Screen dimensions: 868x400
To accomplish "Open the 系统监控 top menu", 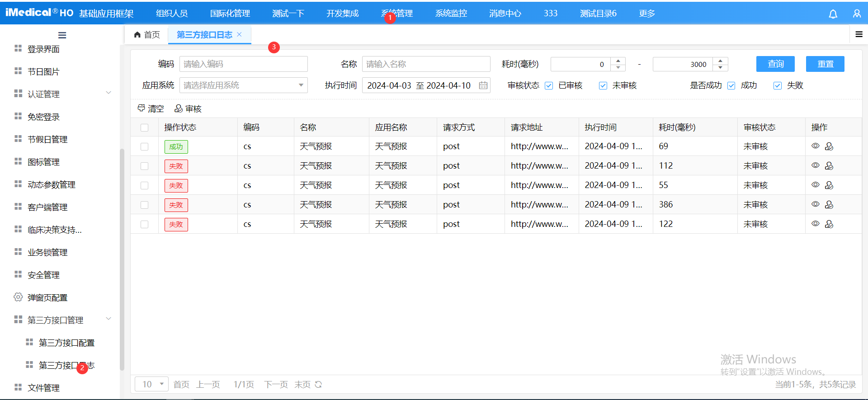I will [x=451, y=14].
